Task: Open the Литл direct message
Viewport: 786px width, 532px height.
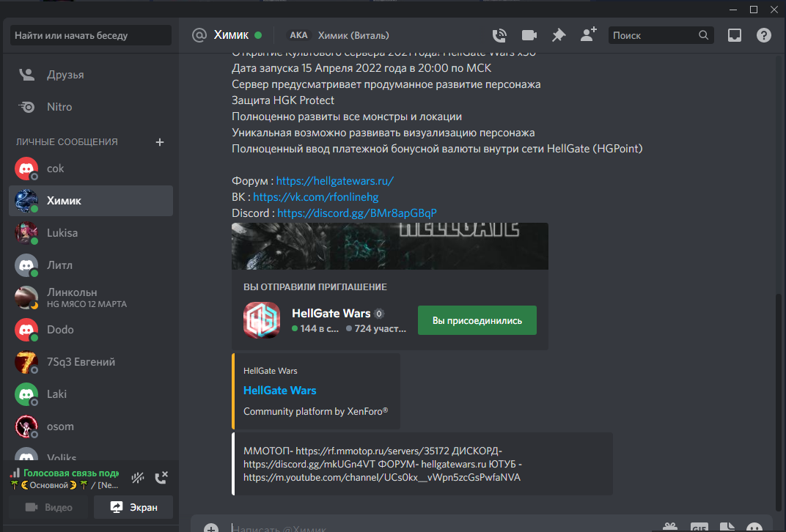Action: point(91,265)
